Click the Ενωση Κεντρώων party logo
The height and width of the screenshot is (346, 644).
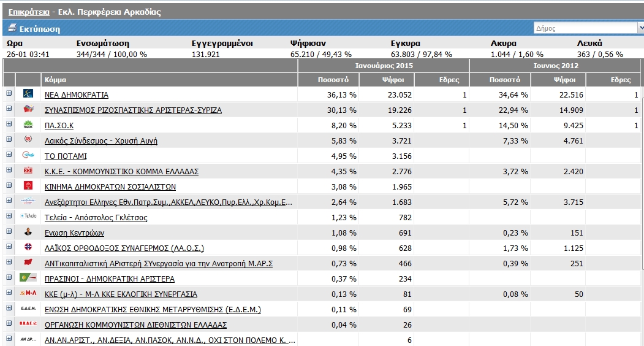28,233
